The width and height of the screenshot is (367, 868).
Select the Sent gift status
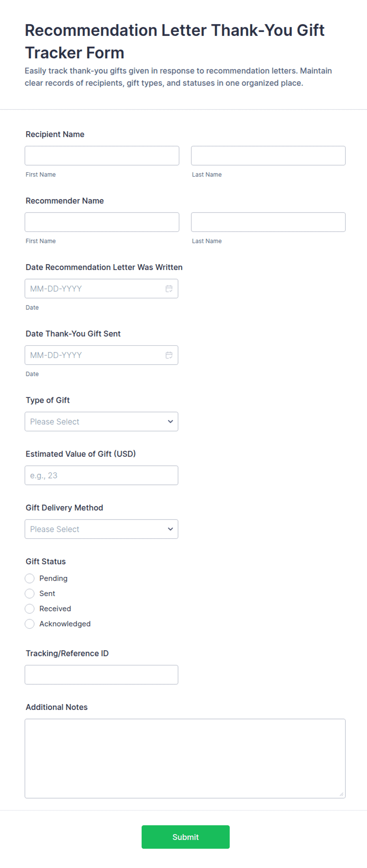pos(30,593)
